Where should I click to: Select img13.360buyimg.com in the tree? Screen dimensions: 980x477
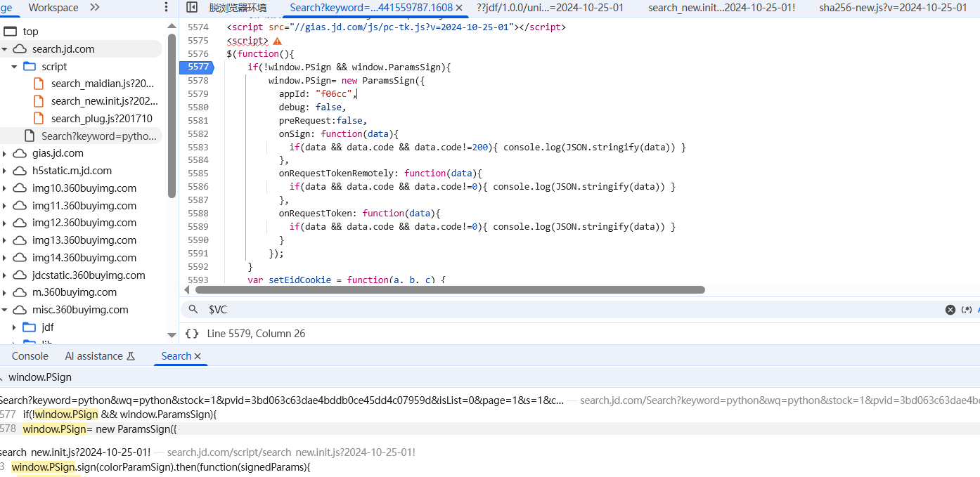(x=84, y=240)
